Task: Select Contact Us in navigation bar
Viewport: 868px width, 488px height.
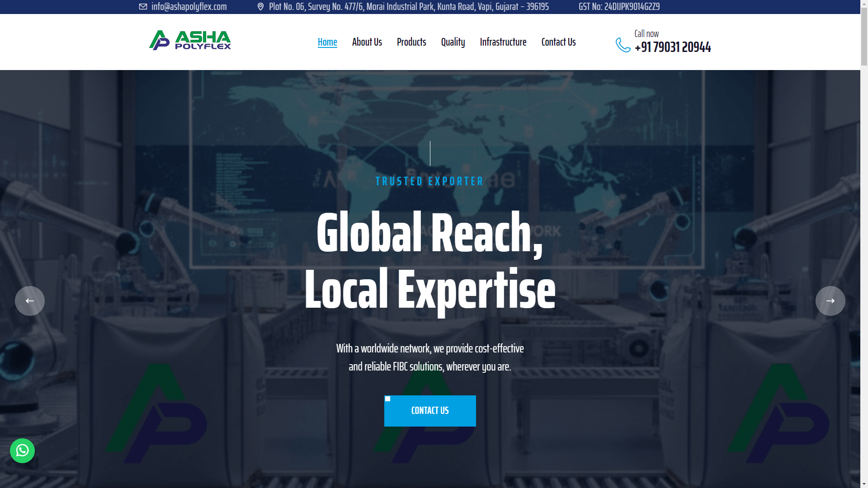Action: pyautogui.click(x=558, y=42)
